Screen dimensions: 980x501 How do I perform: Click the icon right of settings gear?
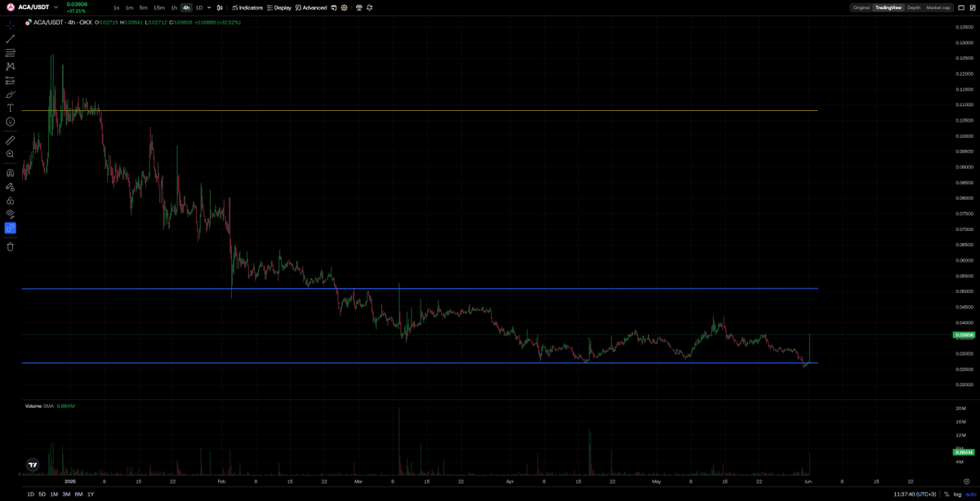pyautogui.click(x=359, y=7)
